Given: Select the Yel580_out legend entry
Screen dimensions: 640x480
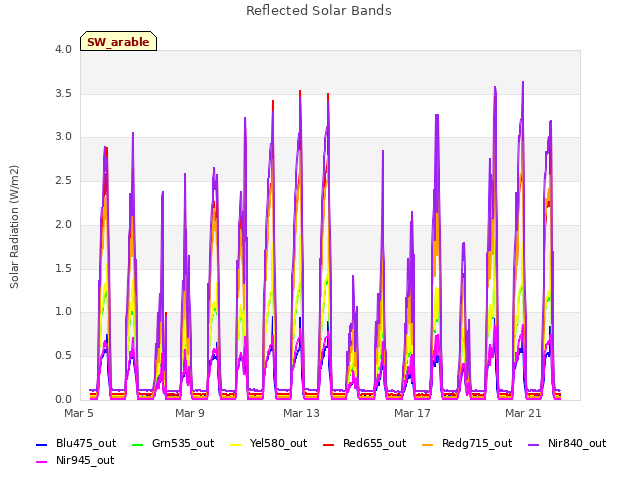Looking at the screenshot, I should [x=269, y=443].
